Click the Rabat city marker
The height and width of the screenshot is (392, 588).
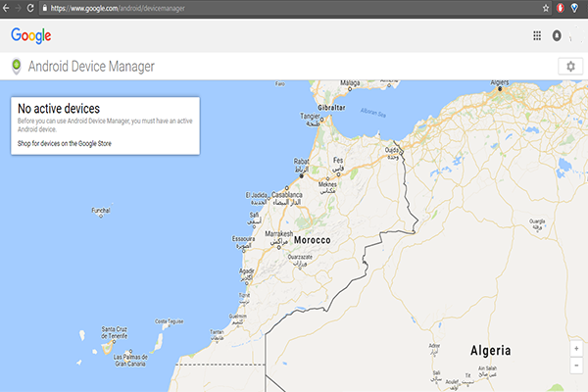(x=301, y=175)
